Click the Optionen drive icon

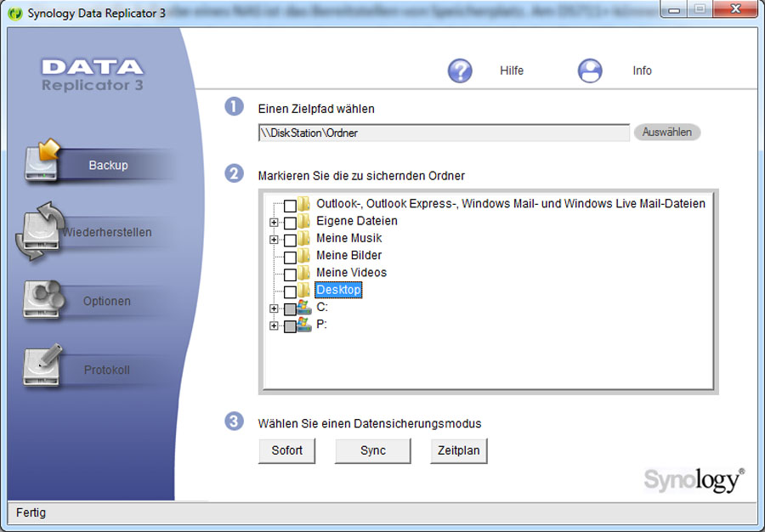(x=43, y=299)
